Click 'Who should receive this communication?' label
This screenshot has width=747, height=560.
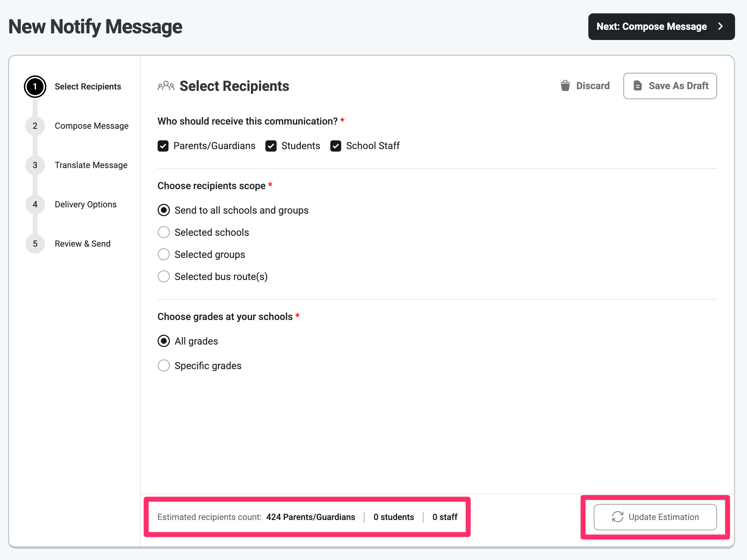click(247, 121)
